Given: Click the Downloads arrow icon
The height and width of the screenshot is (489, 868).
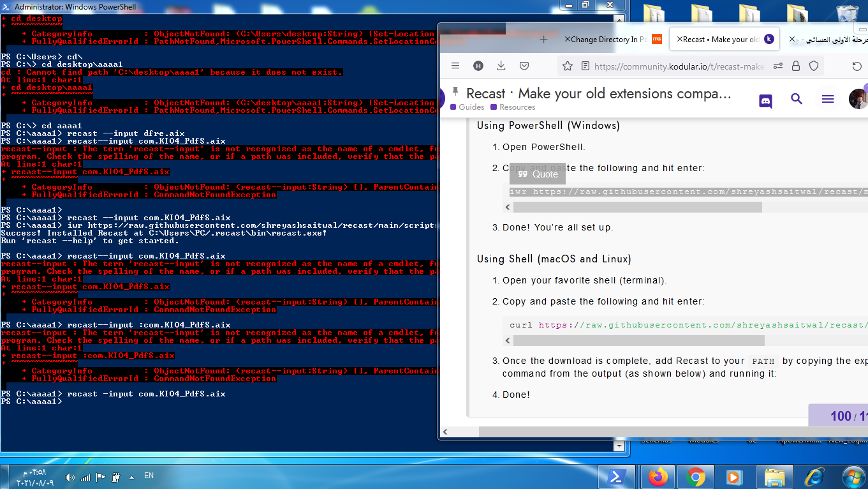Looking at the screenshot, I should coord(501,66).
